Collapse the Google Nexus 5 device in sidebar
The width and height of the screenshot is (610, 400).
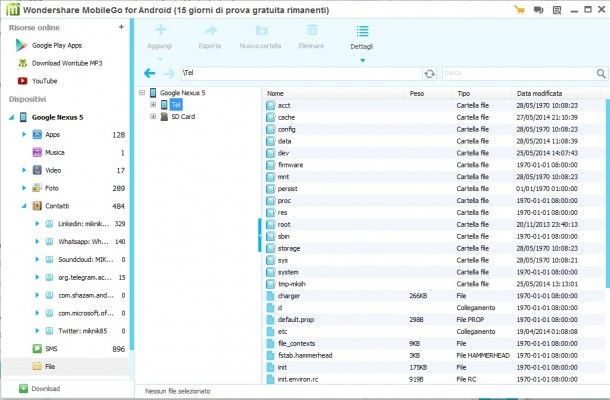[12, 117]
